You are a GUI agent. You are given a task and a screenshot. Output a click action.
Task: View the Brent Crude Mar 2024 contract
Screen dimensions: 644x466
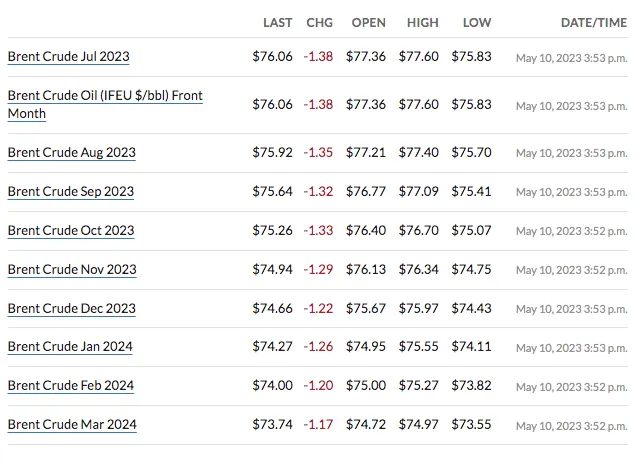tap(72, 425)
